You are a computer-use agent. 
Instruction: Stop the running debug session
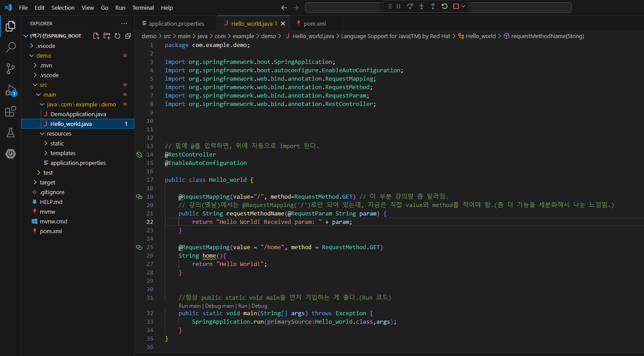[456, 6]
